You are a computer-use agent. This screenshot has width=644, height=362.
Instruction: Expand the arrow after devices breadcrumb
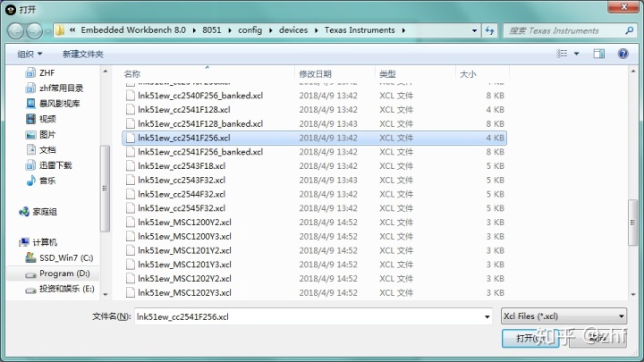317,30
